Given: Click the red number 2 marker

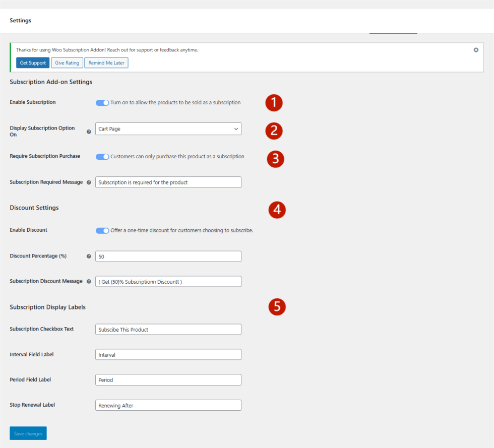Looking at the screenshot, I should point(274,131).
